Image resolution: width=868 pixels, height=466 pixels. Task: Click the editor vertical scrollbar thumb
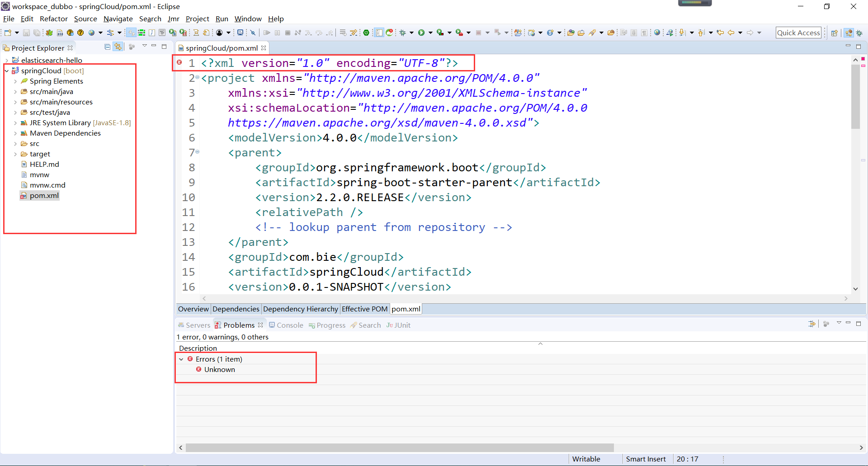point(855,96)
